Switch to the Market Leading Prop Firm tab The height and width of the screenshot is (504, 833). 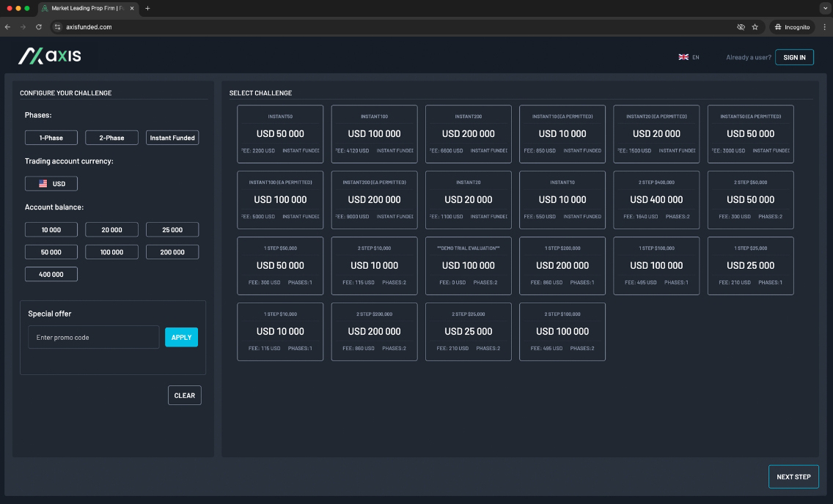click(82, 10)
